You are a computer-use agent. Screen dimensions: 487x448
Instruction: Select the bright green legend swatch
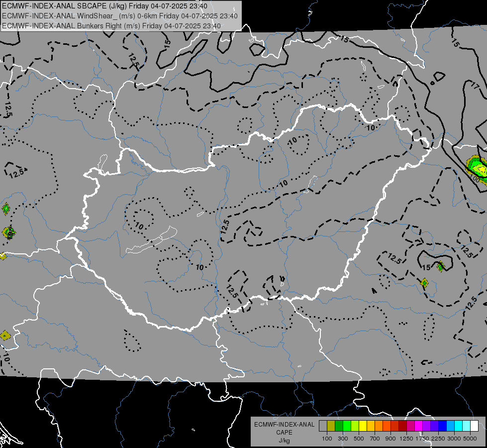pyautogui.click(x=347, y=426)
